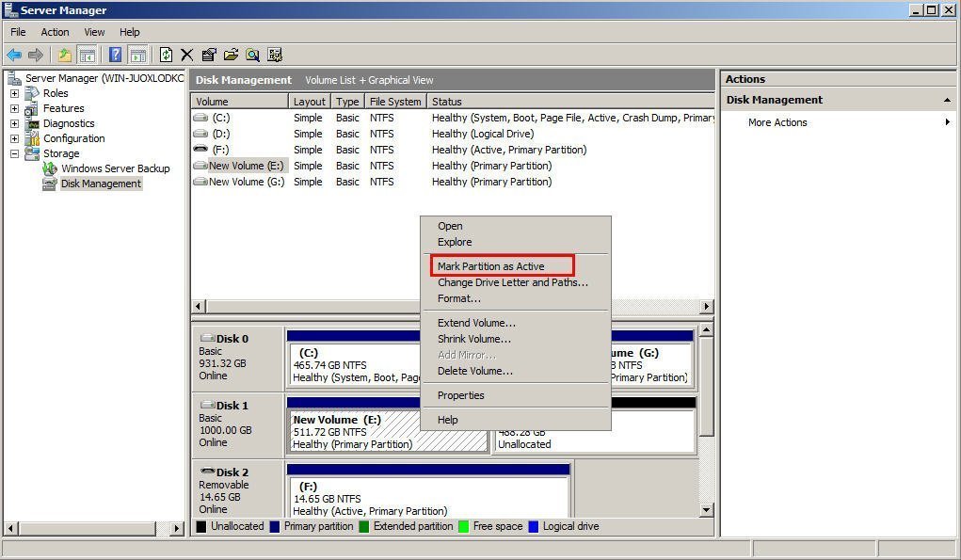
Task: Select Windows Server Backup in tree
Action: click(115, 168)
